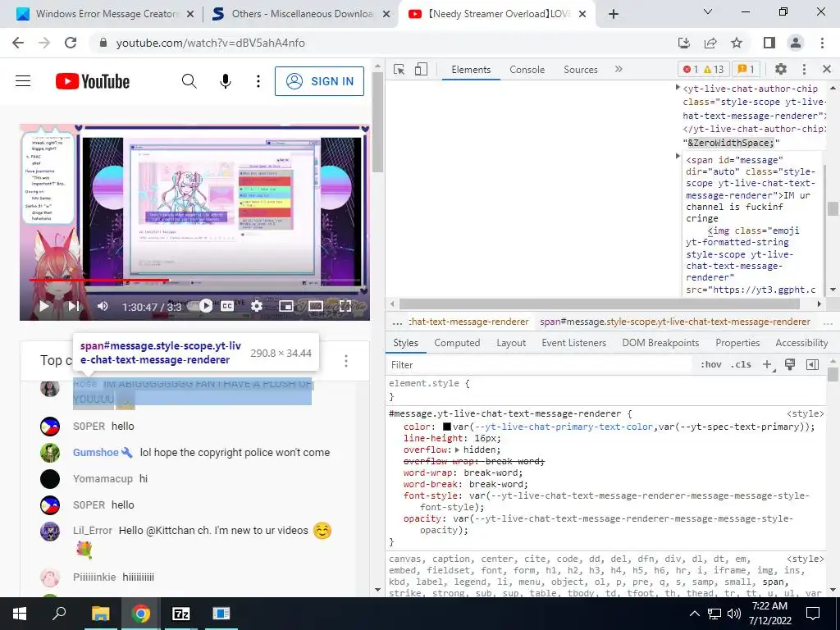Screen dimensions: 840x630
Task: Install app icon in address bar
Action: (x=683, y=43)
